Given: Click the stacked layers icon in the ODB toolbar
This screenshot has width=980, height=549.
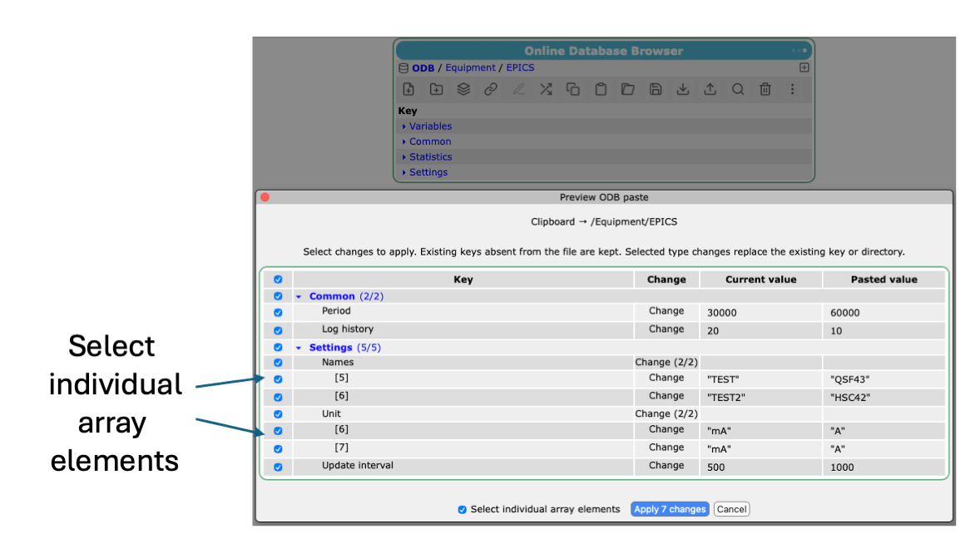Looking at the screenshot, I should [x=463, y=89].
